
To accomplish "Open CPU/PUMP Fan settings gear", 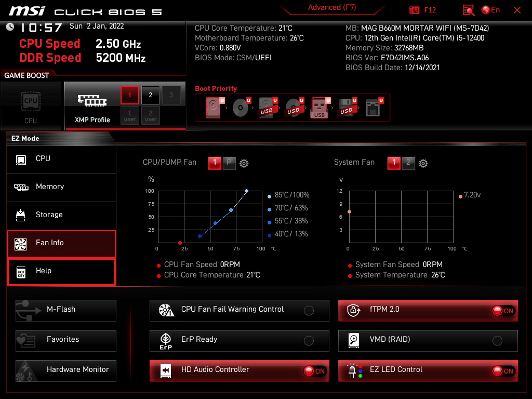I will [x=244, y=163].
